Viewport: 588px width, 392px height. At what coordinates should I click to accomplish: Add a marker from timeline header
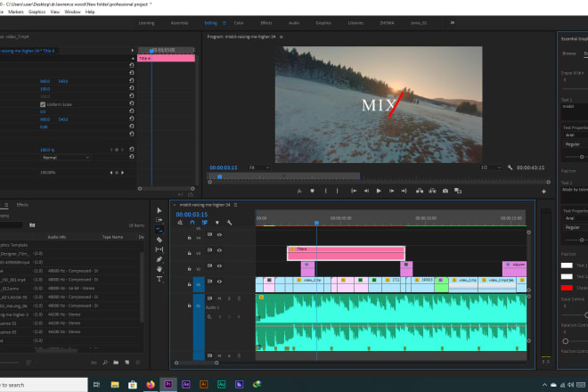point(216,223)
